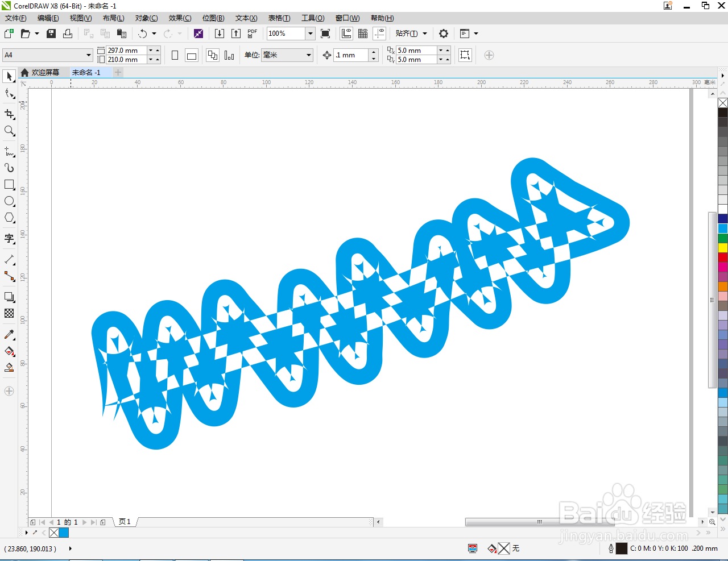This screenshot has height=561, width=728.
Task: Toggle Show guidelines
Action: click(379, 34)
